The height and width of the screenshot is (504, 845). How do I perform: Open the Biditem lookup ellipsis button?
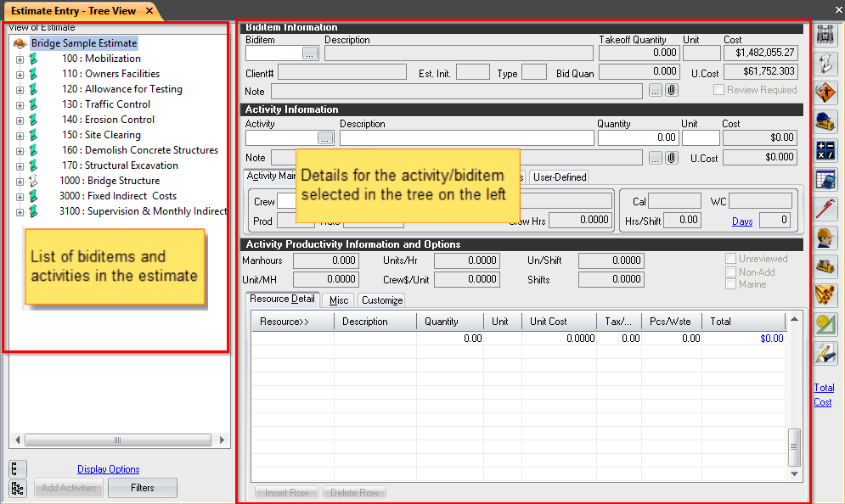coord(309,53)
